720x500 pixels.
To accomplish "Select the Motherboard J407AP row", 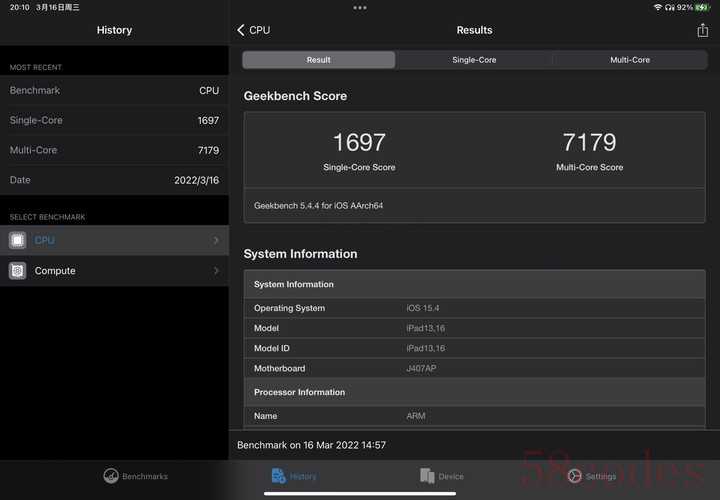I will (476, 368).
